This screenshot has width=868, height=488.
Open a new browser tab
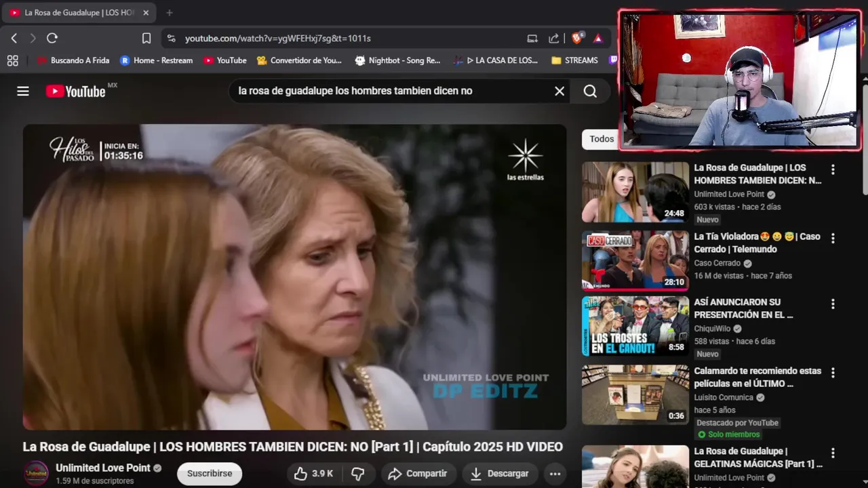[170, 12]
